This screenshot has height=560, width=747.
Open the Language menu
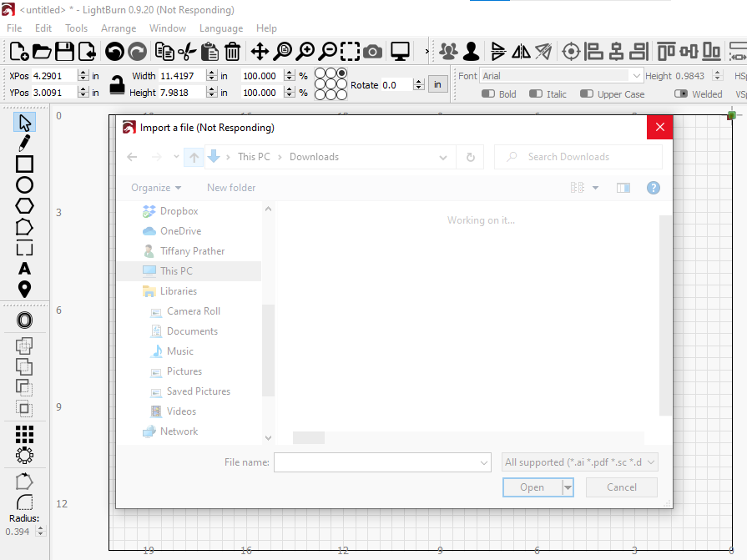pos(221,28)
